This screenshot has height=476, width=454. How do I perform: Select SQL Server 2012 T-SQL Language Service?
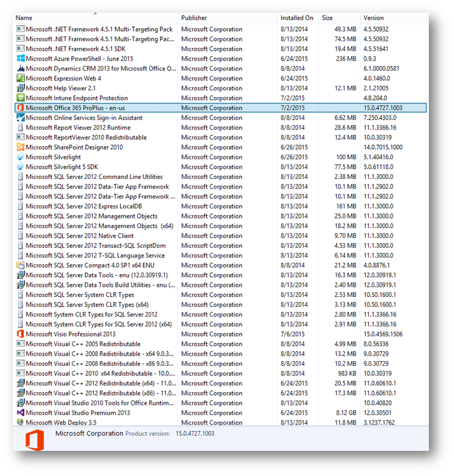click(x=95, y=255)
